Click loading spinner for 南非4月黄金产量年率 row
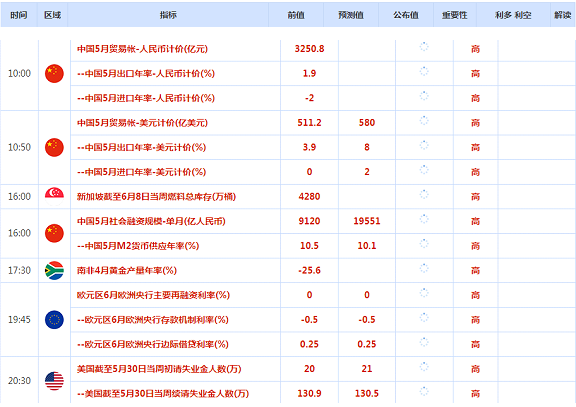576x407 pixels. (424, 268)
